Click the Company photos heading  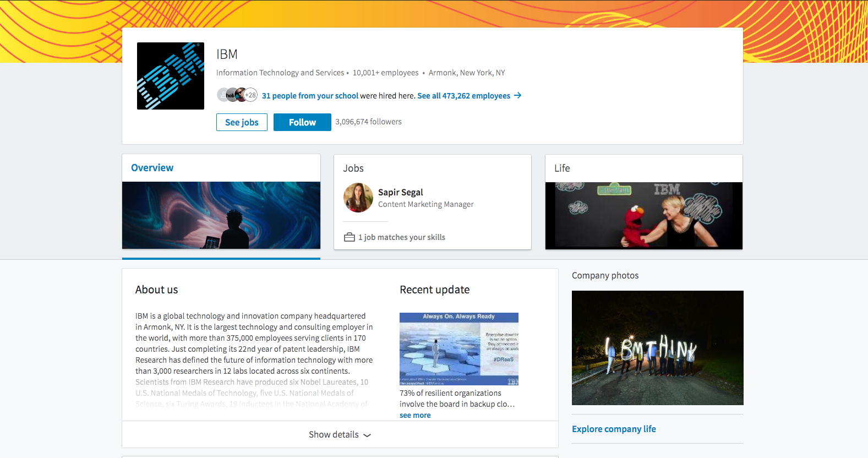point(605,275)
